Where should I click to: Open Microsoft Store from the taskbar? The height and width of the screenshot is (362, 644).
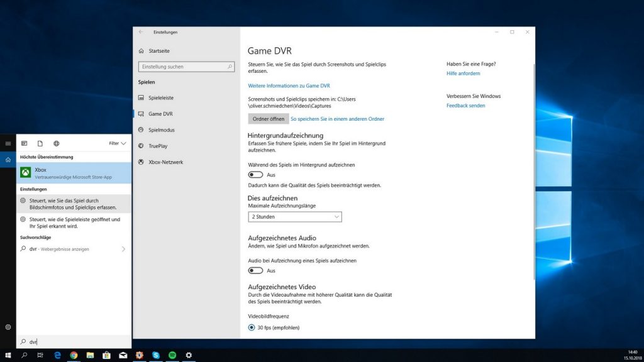tap(106, 355)
